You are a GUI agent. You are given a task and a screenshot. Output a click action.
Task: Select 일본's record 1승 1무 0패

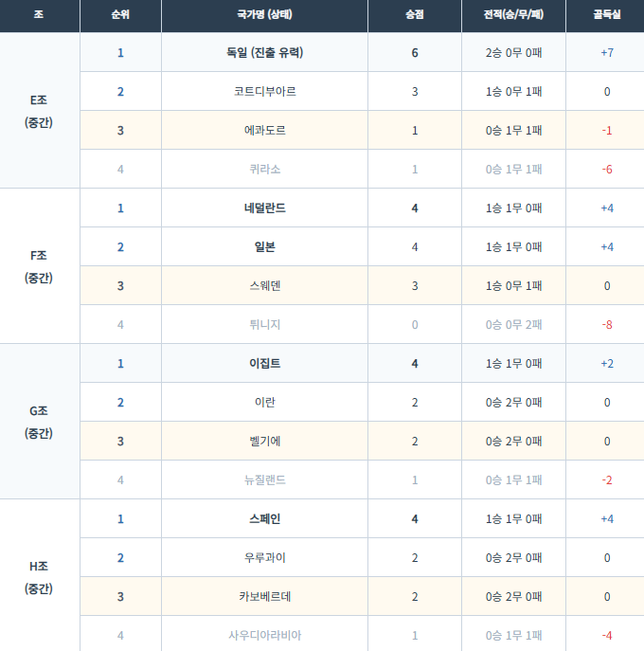tap(513, 247)
